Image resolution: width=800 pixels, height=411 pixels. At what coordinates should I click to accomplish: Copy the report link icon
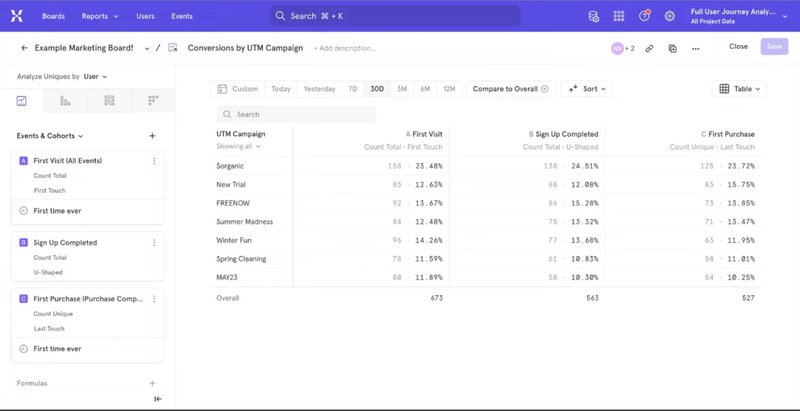point(649,48)
